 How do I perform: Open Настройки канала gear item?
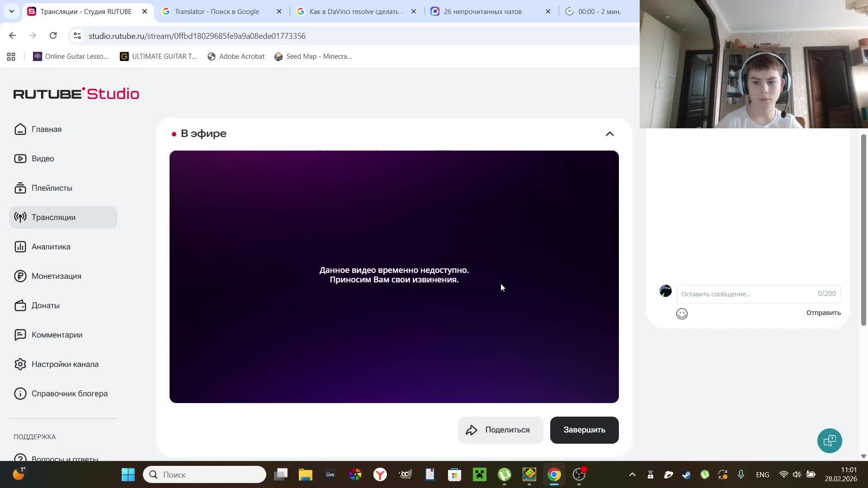coord(65,364)
